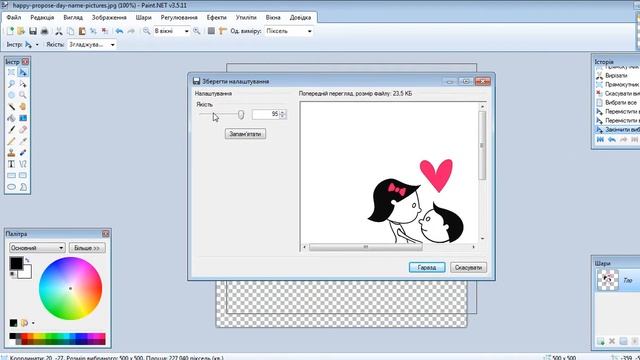Viewport: 640px width, 360px height.
Task: Open the 'Основний' color dropdown in Palette
Action: [37, 248]
